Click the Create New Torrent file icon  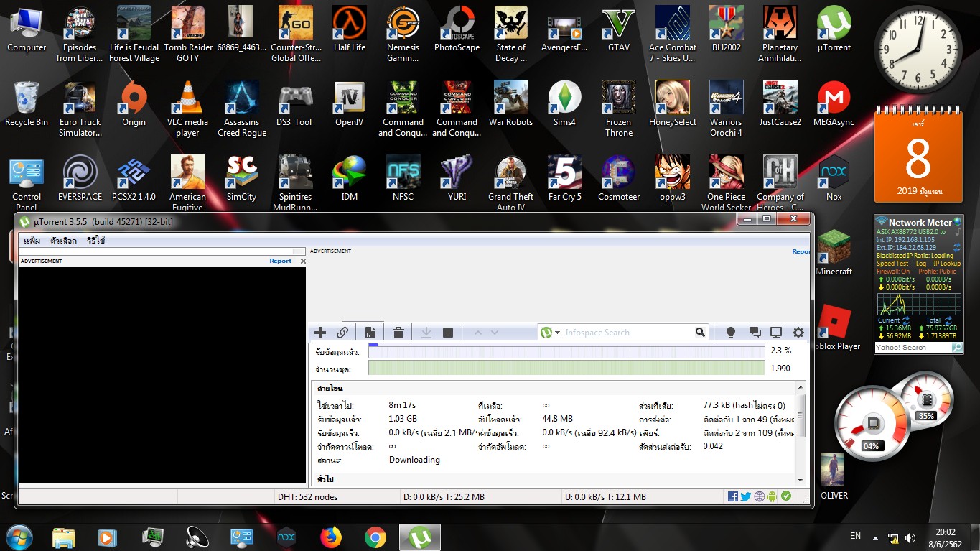click(370, 333)
